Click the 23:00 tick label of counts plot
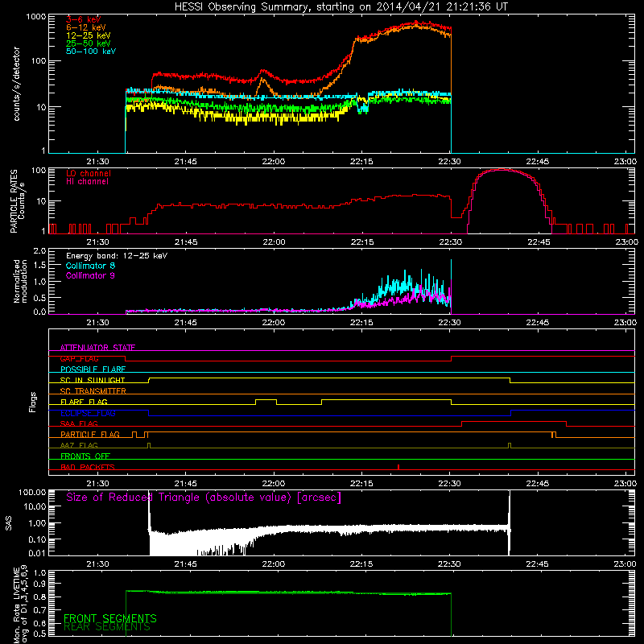The height and width of the screenshot is (644, 644). click(625, 162)
